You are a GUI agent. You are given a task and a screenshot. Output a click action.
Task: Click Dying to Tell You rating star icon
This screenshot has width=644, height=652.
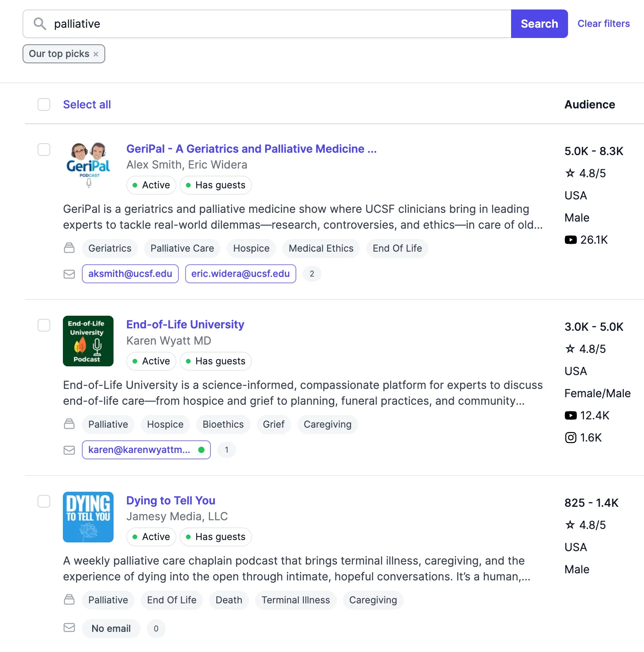pyautogui.click(x=570, y=525)
